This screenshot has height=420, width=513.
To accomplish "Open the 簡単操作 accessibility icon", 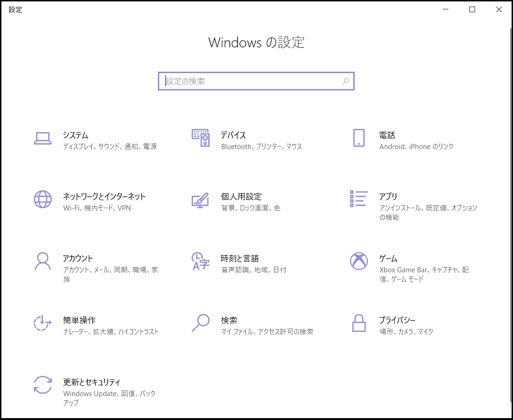I will tap(43, 323).
